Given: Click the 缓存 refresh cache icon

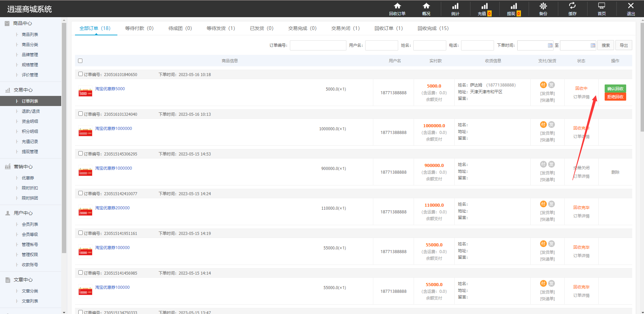Looking at the screenshot, I should [572, 6].
